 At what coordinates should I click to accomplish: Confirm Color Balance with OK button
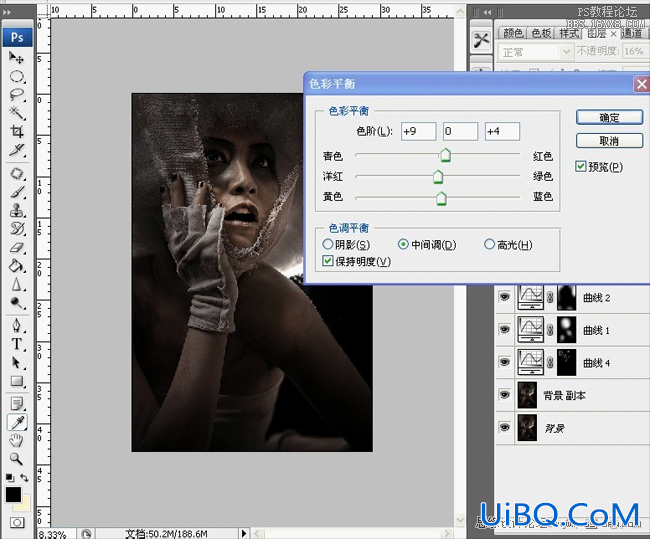coord(609,117)
